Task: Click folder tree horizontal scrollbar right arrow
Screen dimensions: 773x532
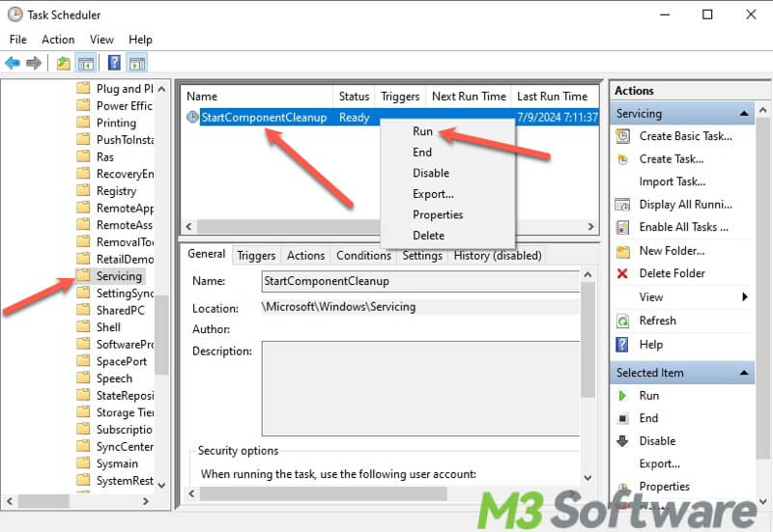Action: click(x=146, y=501)
